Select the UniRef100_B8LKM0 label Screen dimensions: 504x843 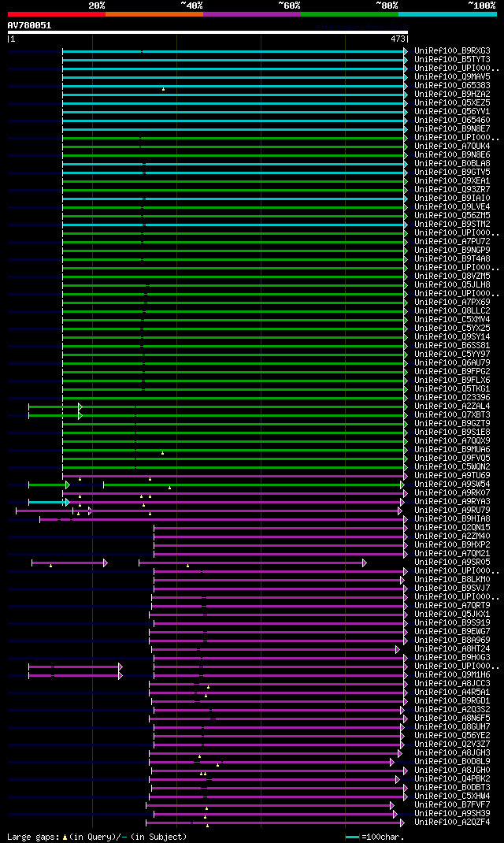pyautogui.click(x=452, y=580)
